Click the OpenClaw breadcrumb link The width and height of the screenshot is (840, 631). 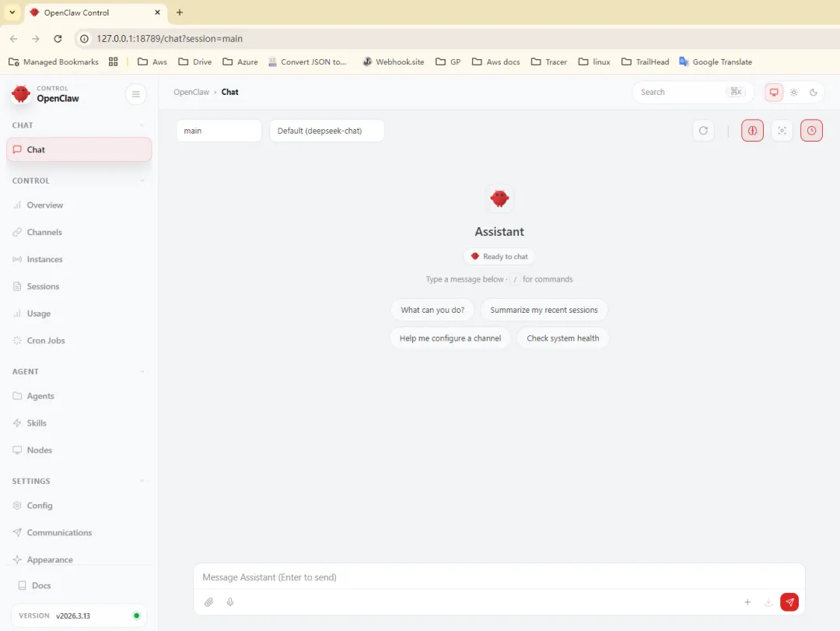pyautogui.click(x=191, y=93)
